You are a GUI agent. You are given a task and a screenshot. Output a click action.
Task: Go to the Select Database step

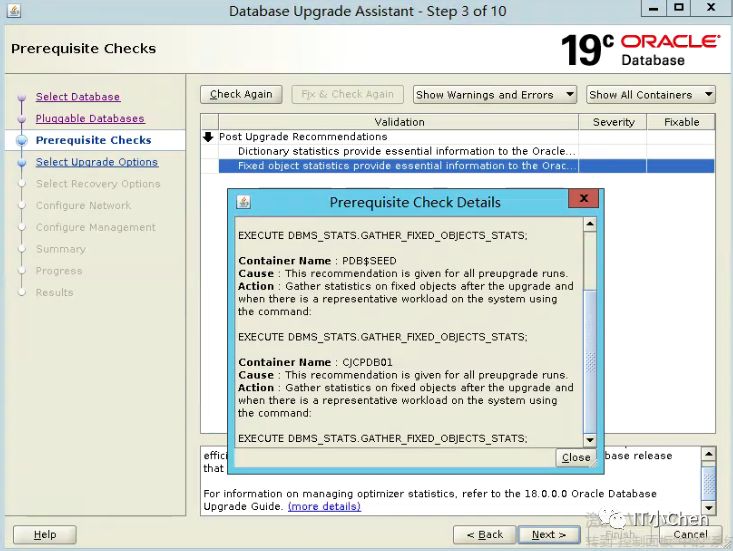(x=78, y=97)
